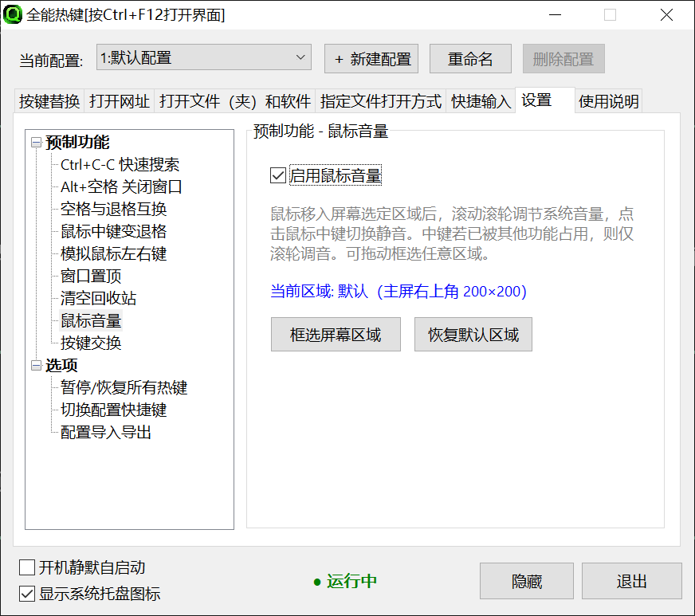Select 清空回收站 tree item
The height and width of the screenshot is (616, 695).
[98, 298]
